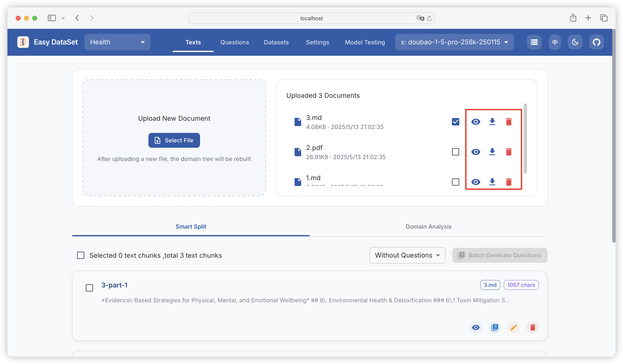Preview the 2.pdf document
Image resolution: width=623 pixels, height=364 pixels.
coord(475,152)
